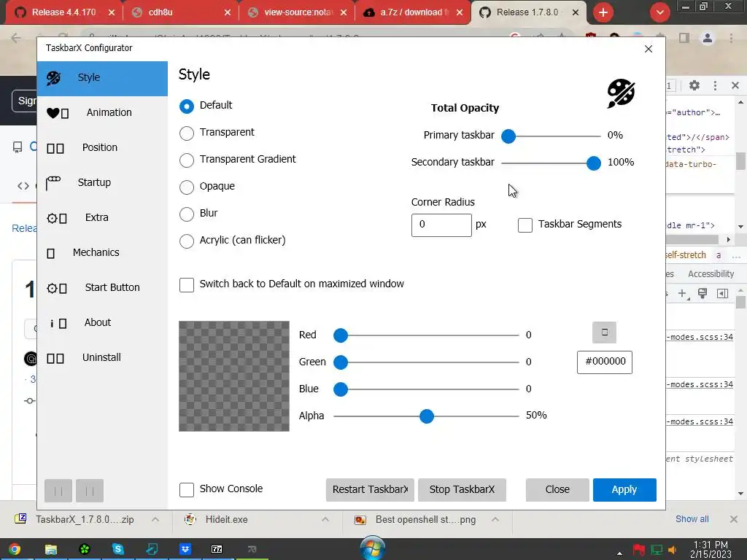
Task: Click the first gray button at sidebar bottom
Action: coord(58,491)
